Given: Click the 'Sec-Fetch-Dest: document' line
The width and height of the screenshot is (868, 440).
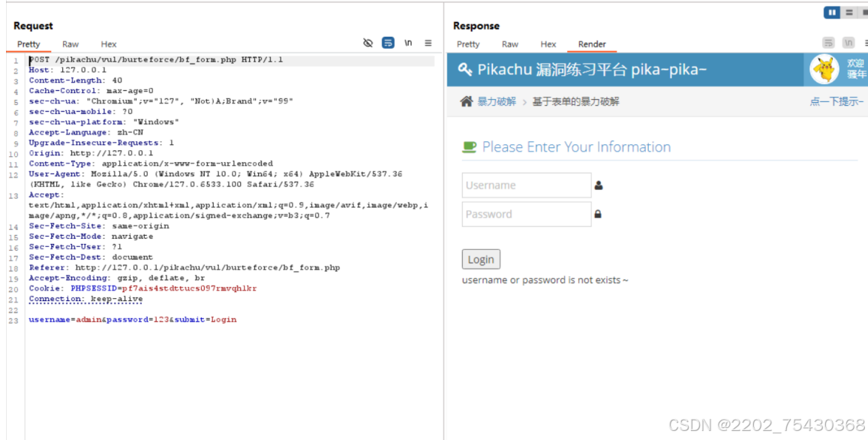Looking at the screenshot, I should pyautogui.click(x=91, y=257).
